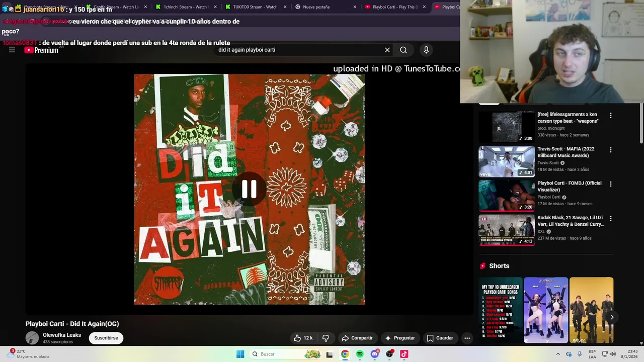Share the video using Compartir

pyautogui.click(x=357, y=338)
